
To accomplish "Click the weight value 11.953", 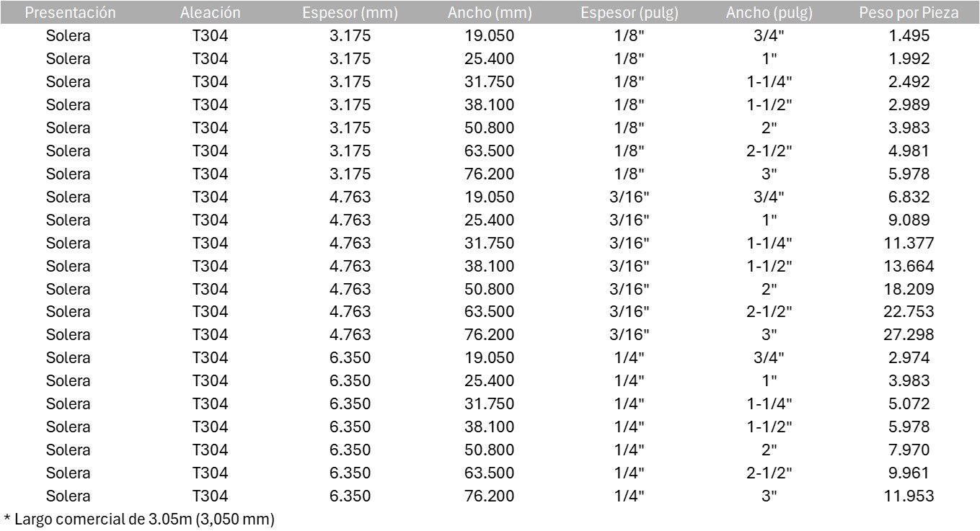I will [x=909, y=496].
